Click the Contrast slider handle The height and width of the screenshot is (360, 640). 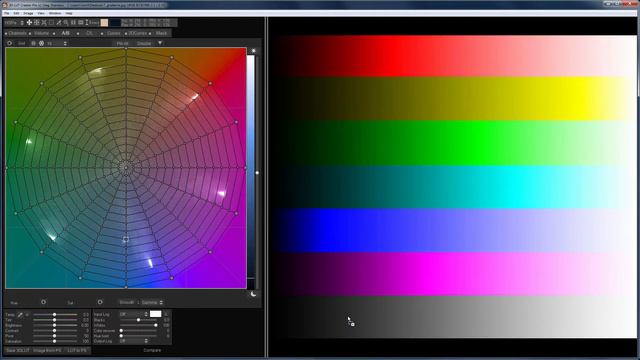54,331
